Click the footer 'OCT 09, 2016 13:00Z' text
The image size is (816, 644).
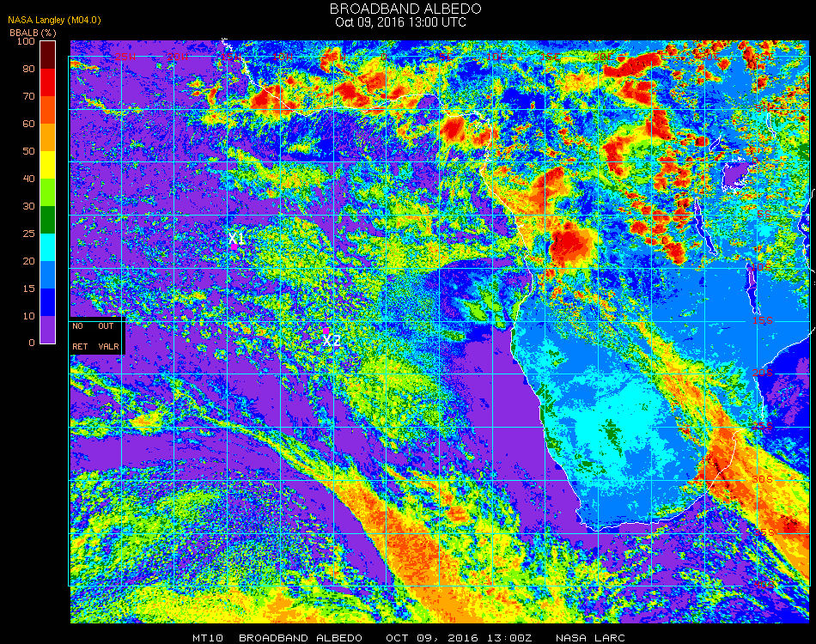[x=459, y=638]
